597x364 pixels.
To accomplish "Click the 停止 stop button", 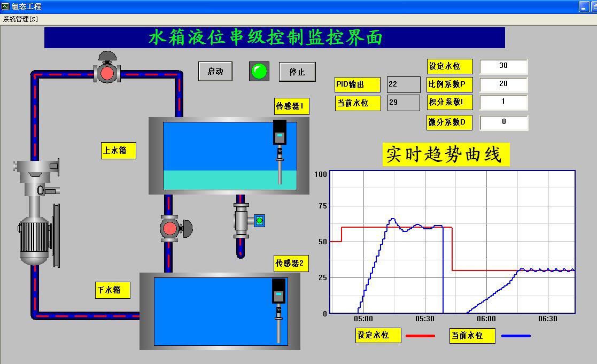I will [x=297, y=72].
